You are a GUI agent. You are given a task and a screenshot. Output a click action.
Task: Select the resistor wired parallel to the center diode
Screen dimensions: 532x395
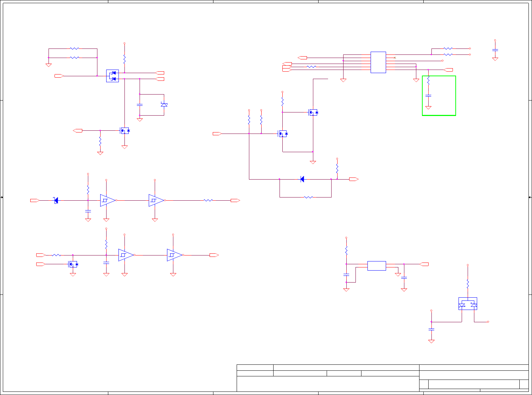pos(308,197)
